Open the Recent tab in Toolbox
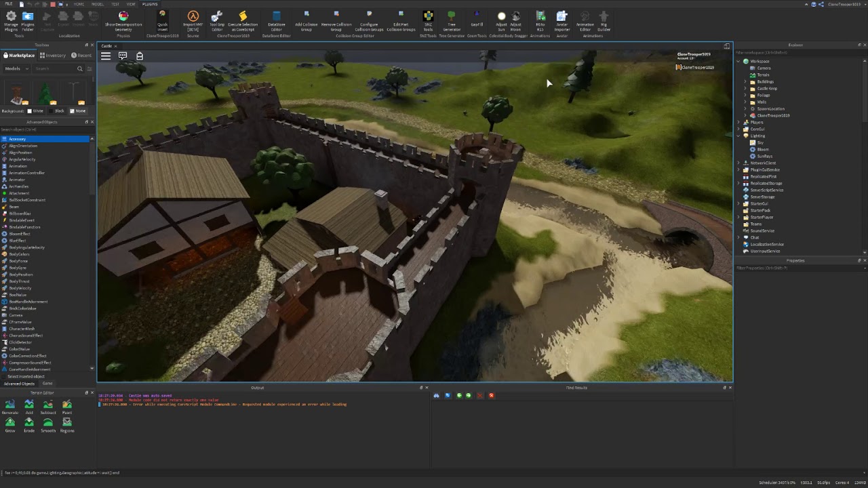 click(81, 56)
